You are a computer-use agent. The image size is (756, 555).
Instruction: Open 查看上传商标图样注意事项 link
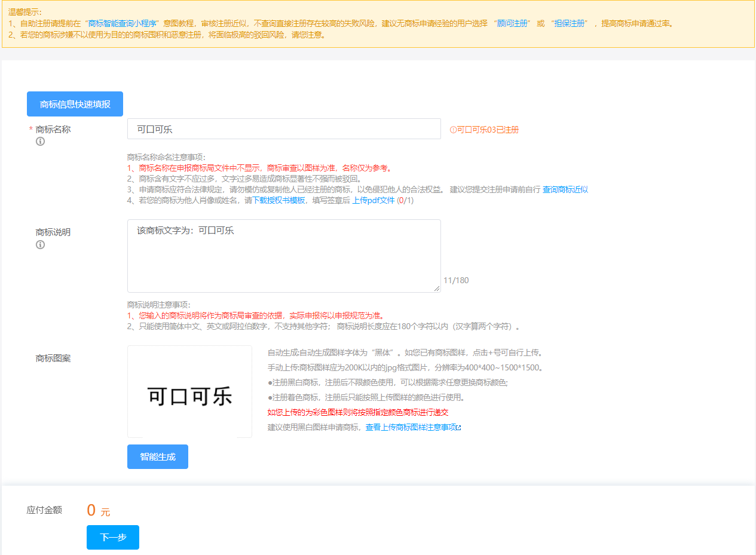point(411,428)
